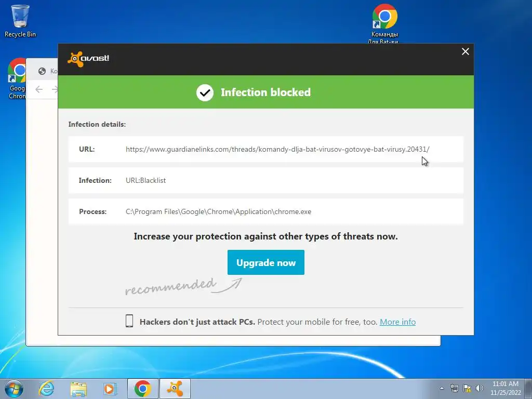Click the network tray icon

coord(454,388)
